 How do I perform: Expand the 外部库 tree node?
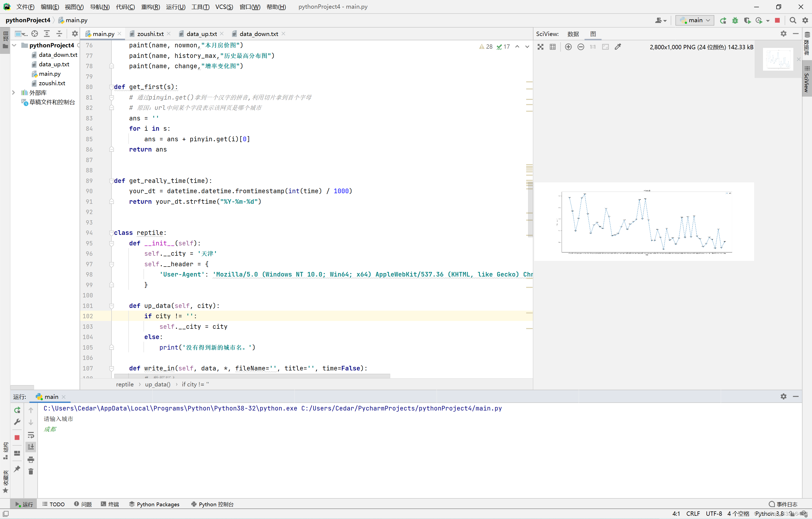point(14,93)
